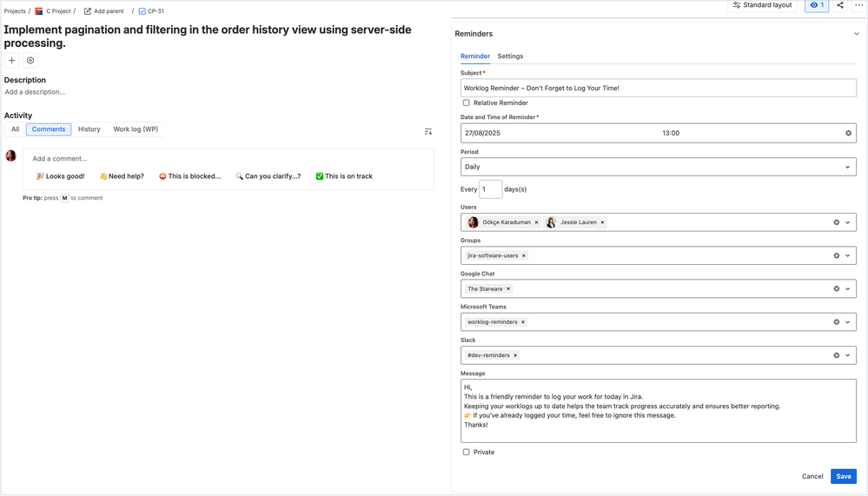Screen dimensions: 868x496
Task: Insert the 'This is on track' quick comment
Action: 344,176
